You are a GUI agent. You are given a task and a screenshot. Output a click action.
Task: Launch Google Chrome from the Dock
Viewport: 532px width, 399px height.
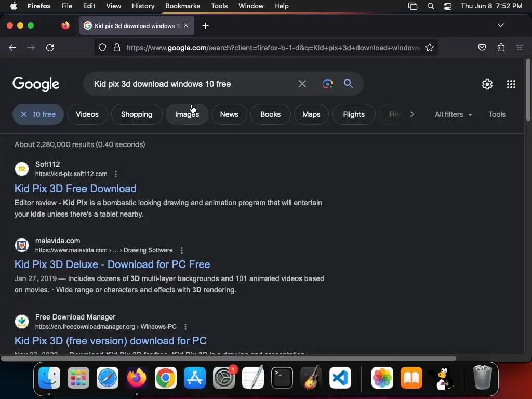[166, 378]
